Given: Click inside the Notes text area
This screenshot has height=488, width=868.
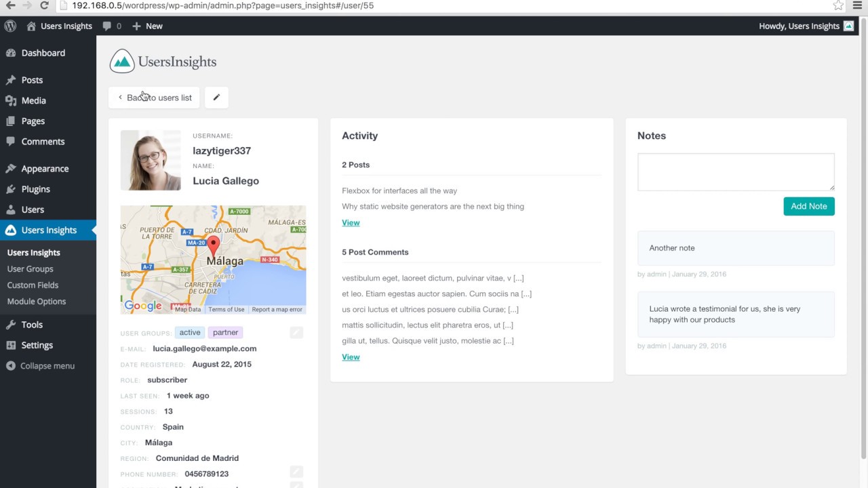Looking at the screenshot, I should coord(736,171).
